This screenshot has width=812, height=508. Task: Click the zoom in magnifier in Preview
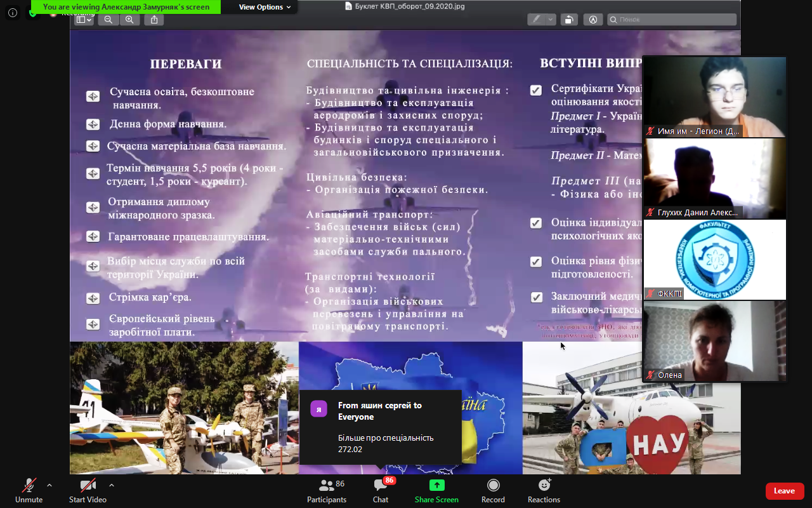[129, 20]
